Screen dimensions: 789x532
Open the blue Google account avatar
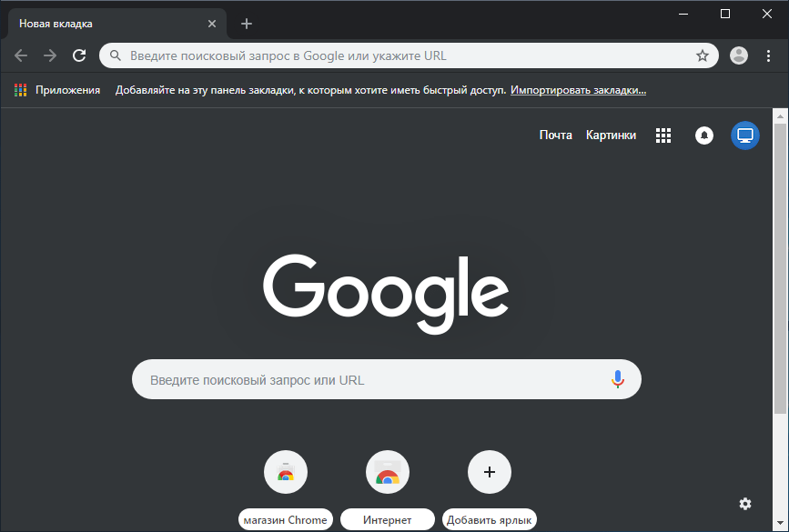[744, 136]
